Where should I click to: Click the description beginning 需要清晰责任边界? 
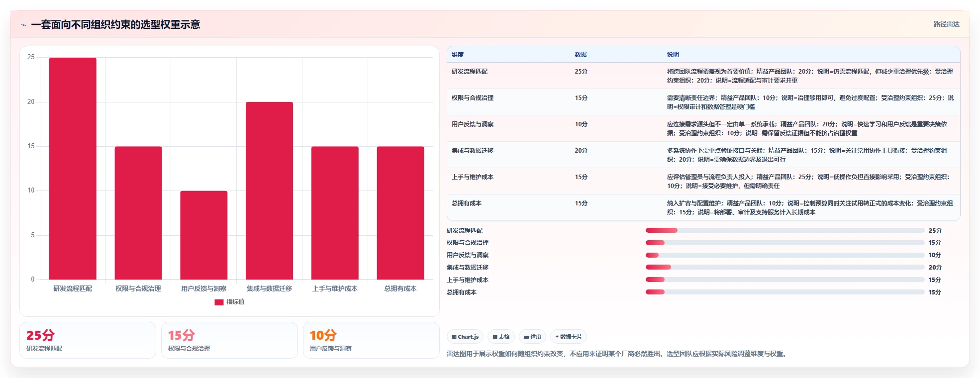point(810,102)
